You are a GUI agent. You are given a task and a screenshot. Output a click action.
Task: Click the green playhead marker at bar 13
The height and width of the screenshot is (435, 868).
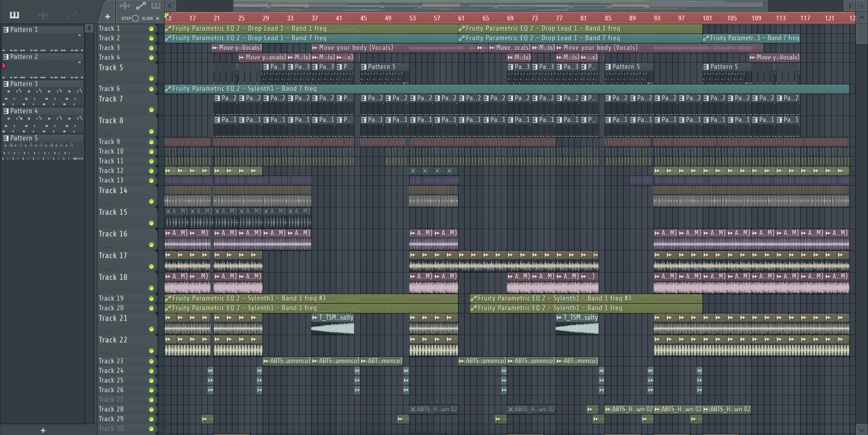[166, 16]
